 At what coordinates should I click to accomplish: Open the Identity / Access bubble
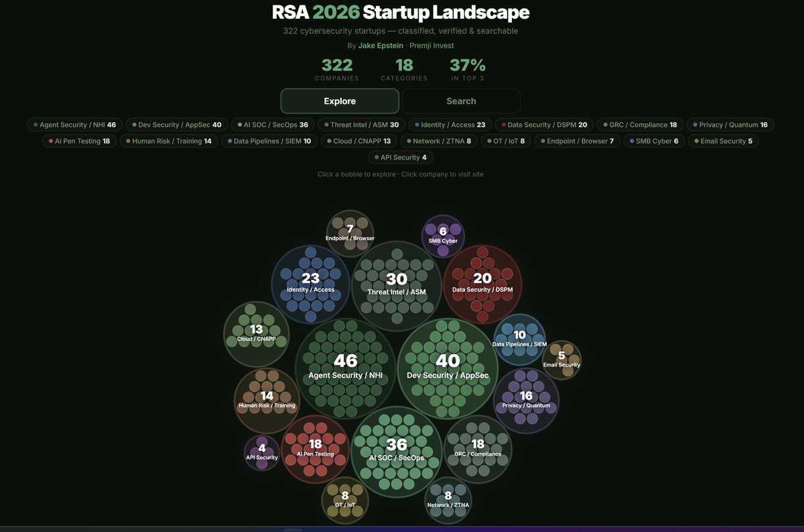point(310,283)
